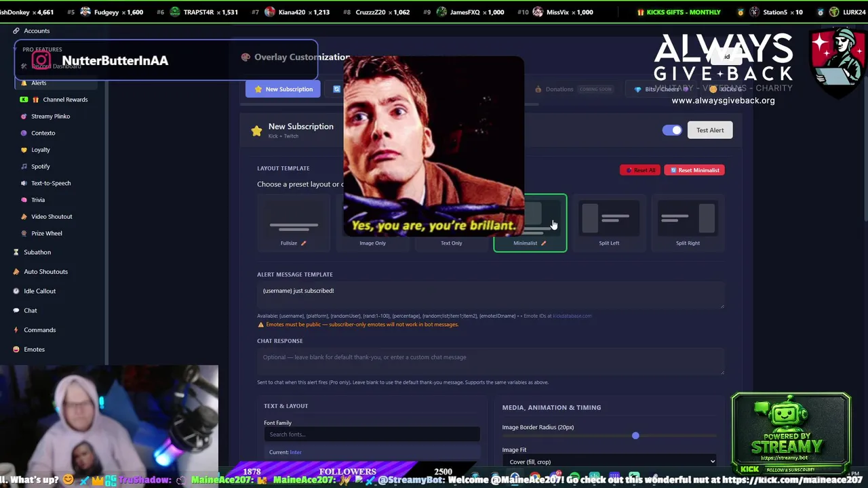Click the Loyalty heart icon
Image resolution: width=868 pixels, height=488 pixels.
point(24,150)
